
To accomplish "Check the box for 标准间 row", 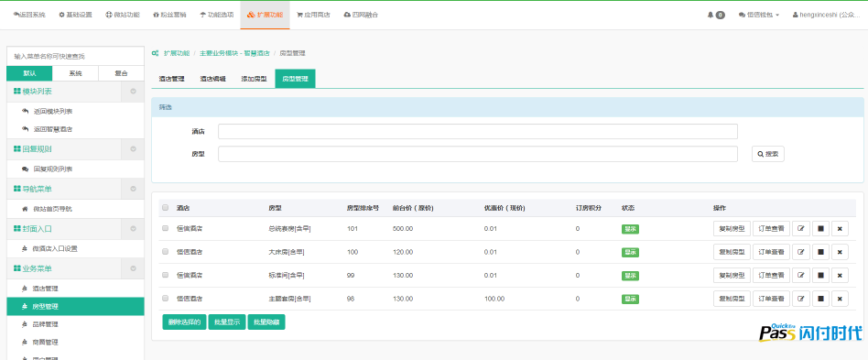I will (166, 275).
